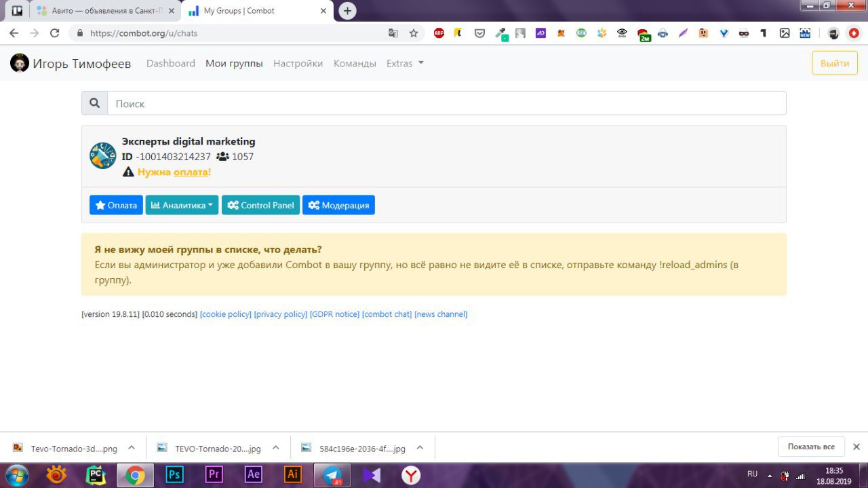This screenshot has height=488, width=868.
Task: Open the Модерация button
Action: (x=338, y=205)
